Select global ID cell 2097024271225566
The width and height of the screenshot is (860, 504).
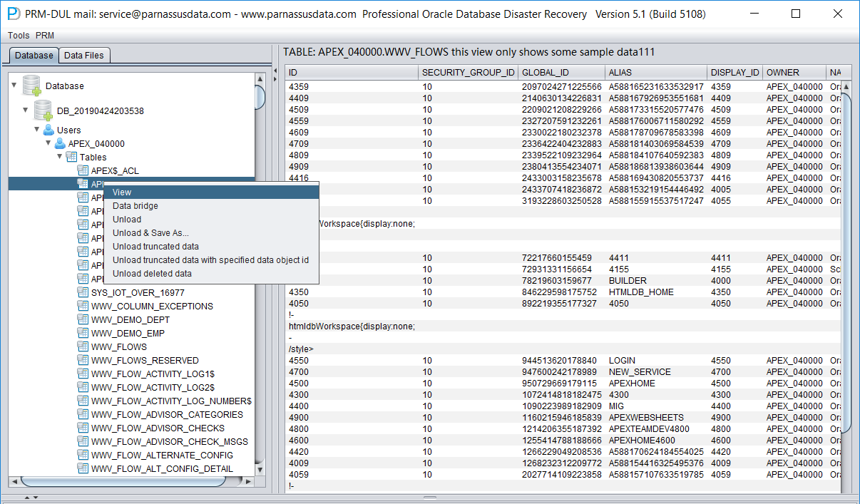(561, 87)
